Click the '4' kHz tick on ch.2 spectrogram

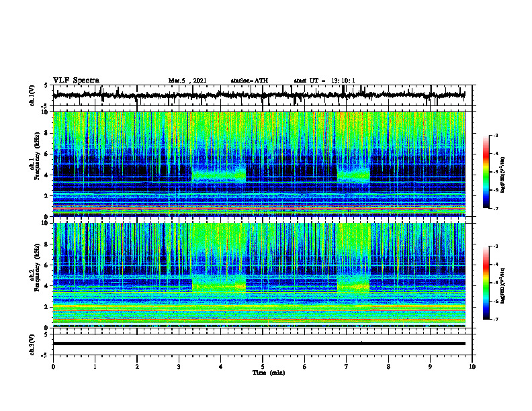click(48, 286)
